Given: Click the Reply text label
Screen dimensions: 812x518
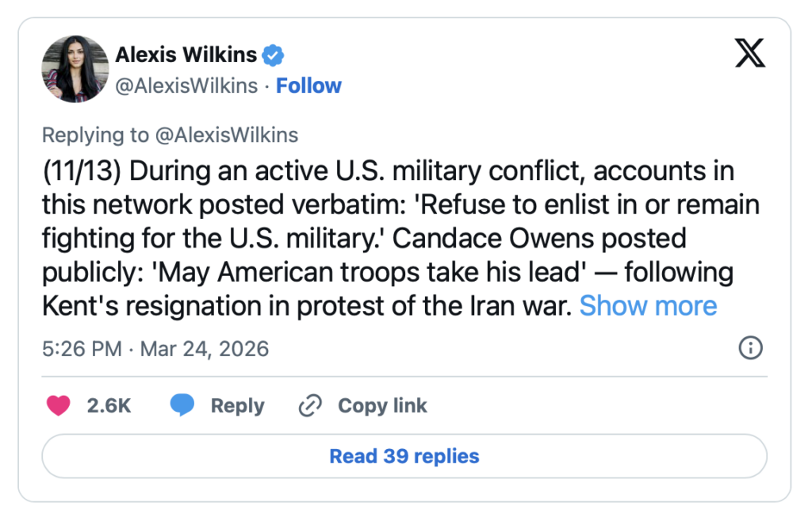Looking at the screenshot, I should tap(237, 405).
